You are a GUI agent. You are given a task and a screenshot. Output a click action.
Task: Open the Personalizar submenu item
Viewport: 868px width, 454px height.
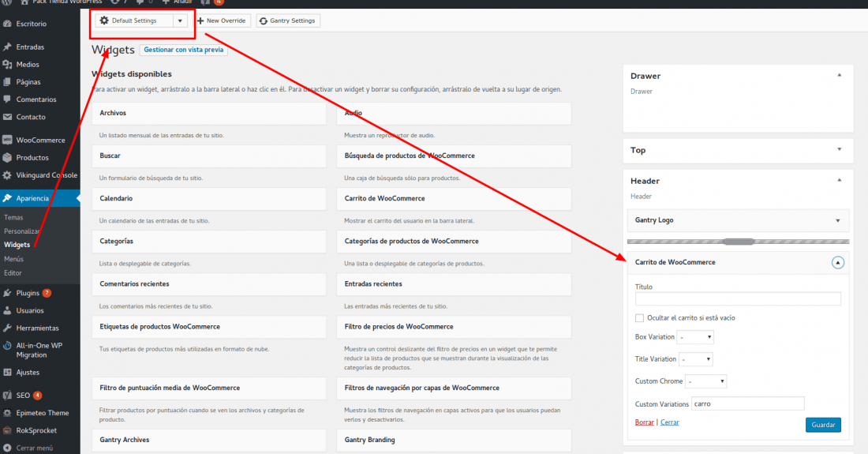pos(21,231)
